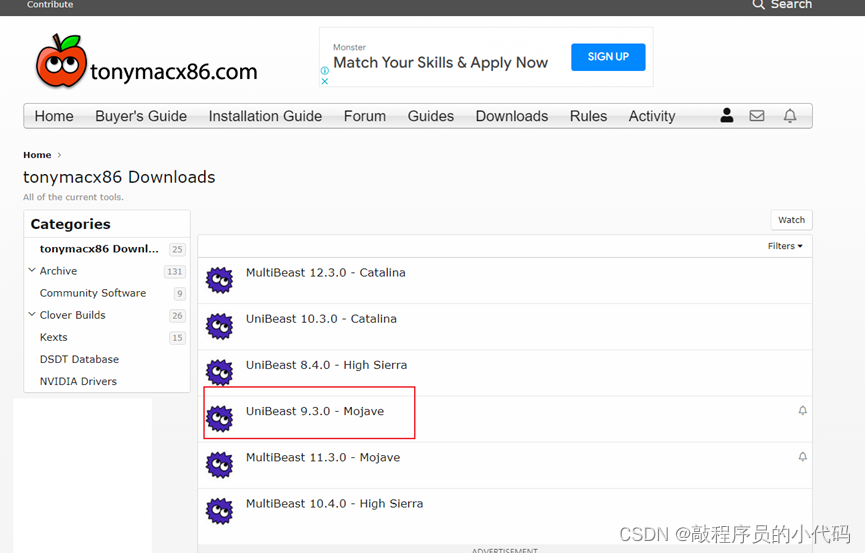Click the Contribute link in top bar

coord(50,4)
